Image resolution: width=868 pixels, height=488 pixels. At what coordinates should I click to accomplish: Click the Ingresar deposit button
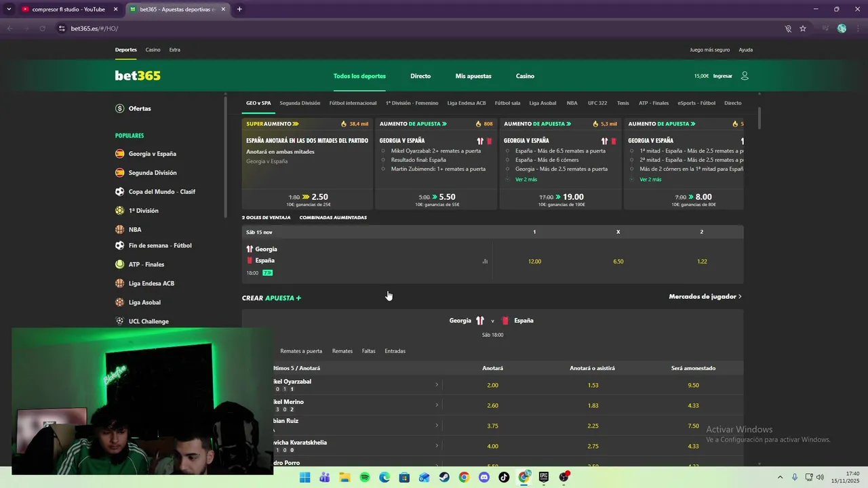[x=722, y=76]
